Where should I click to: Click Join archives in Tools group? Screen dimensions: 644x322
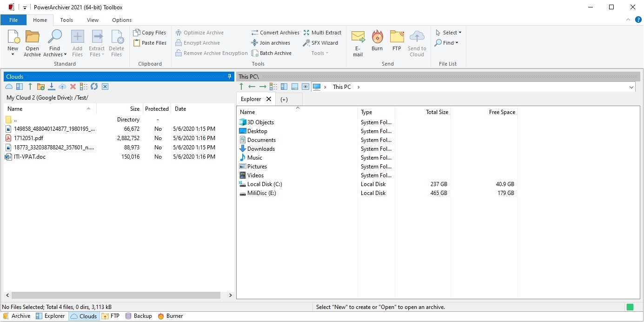coord(271,43)
